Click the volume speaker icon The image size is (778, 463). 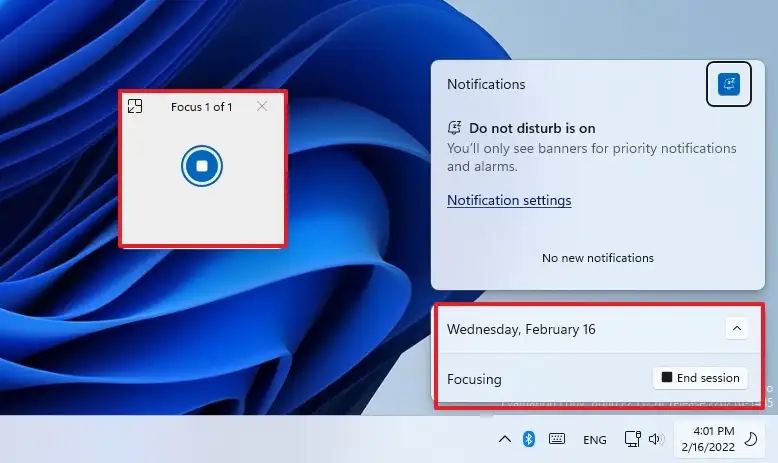coord(655,439)
